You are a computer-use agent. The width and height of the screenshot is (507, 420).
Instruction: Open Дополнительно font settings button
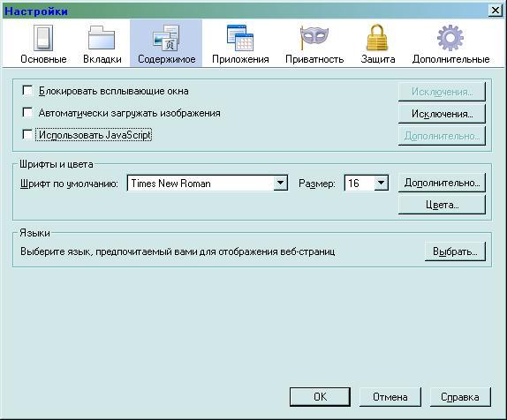tap(442, 183)
